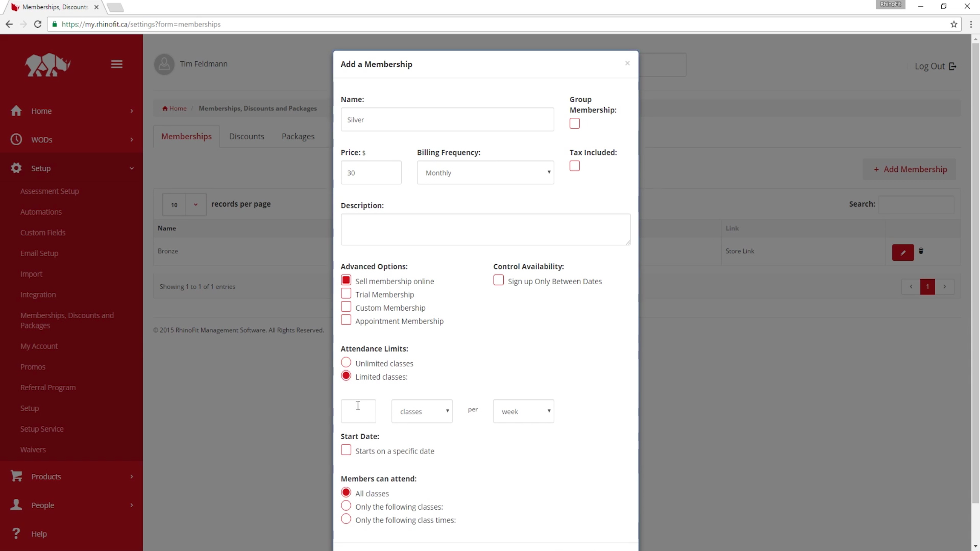This screenshot has width=980, height=551.
Task: Click the Products cart icon in the sidebar
Action: point(16,476)
